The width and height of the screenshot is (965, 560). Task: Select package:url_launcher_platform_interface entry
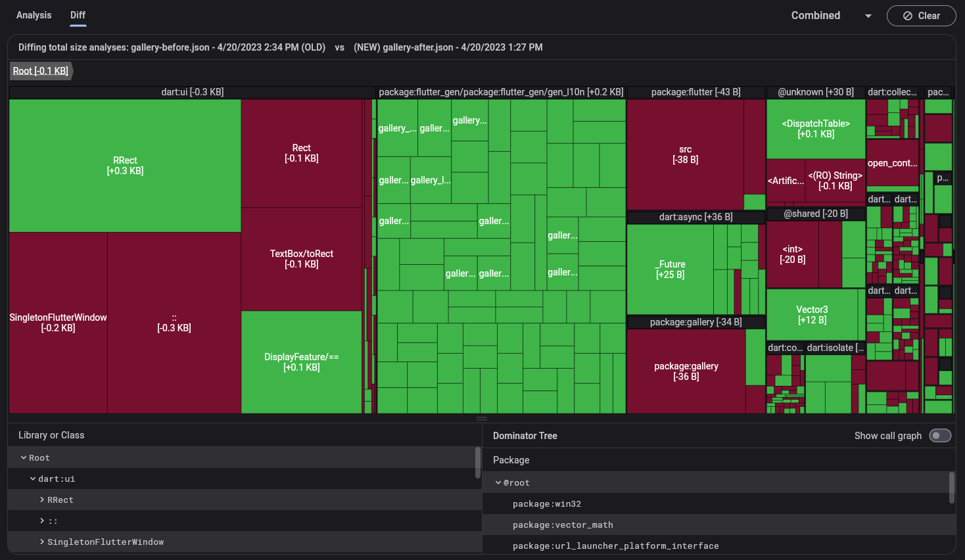click(x=616, y=546)
